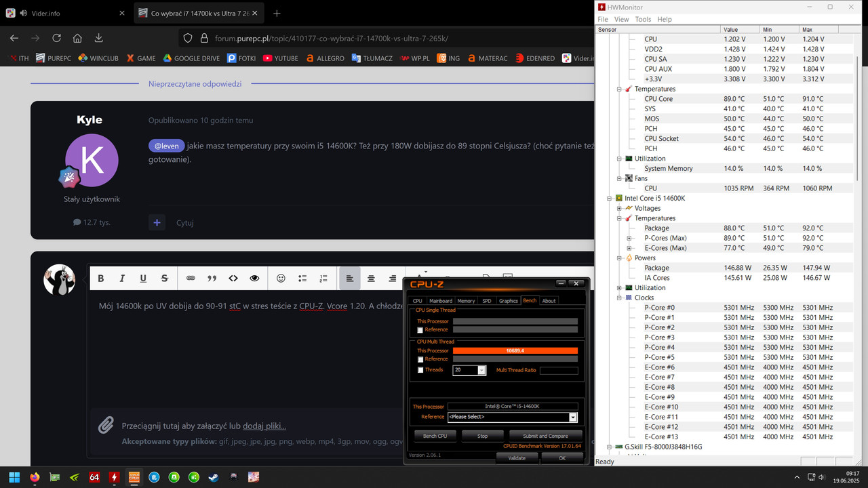Collapse the Temperatures node above CPU Core
The height and width of the screenshot is (488, 868).
click(x=619, y=89)
